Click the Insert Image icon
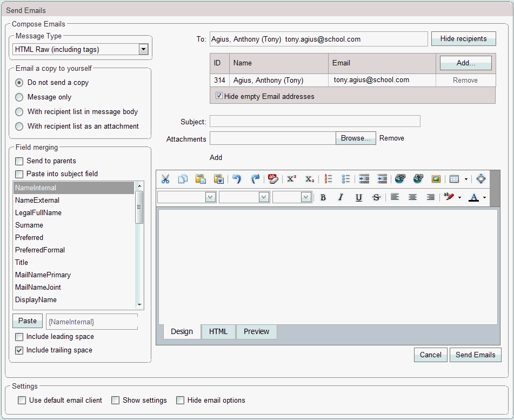 (436, 179)
